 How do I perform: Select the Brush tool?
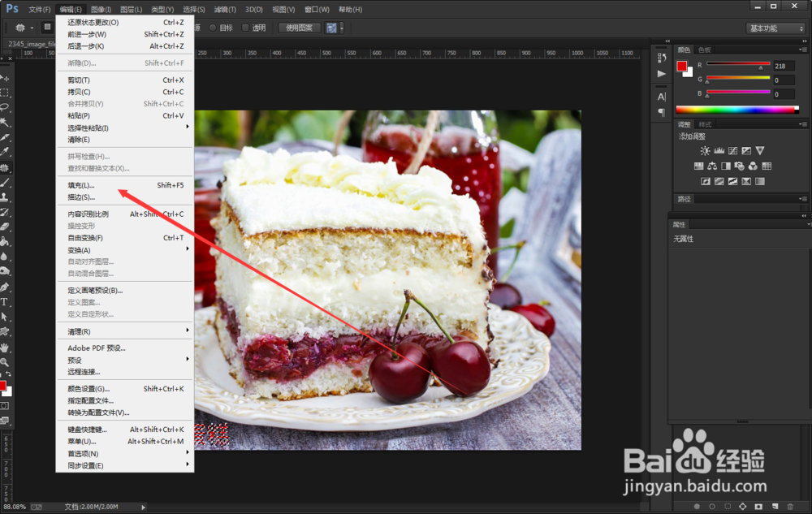[5, 182]
